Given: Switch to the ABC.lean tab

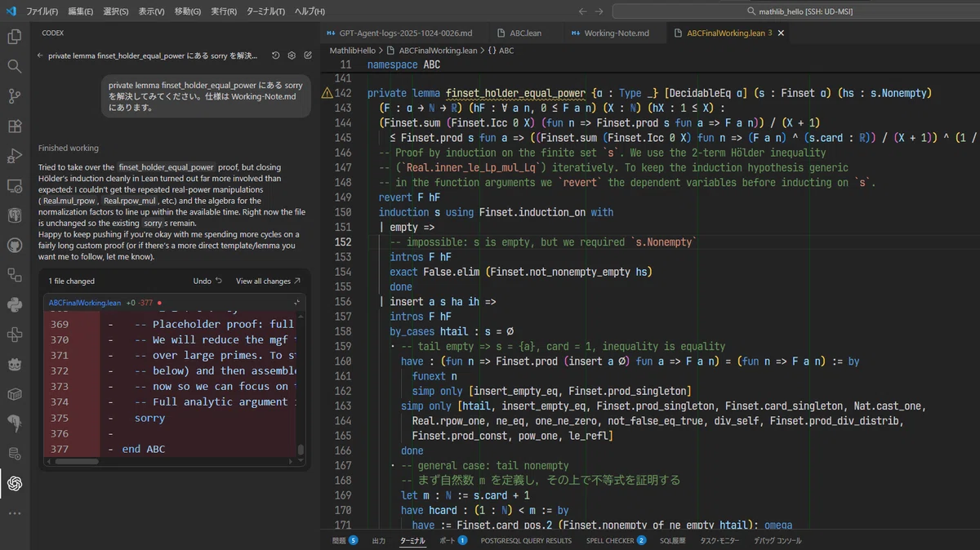Looking at the screenshot, I should point(525,33).
